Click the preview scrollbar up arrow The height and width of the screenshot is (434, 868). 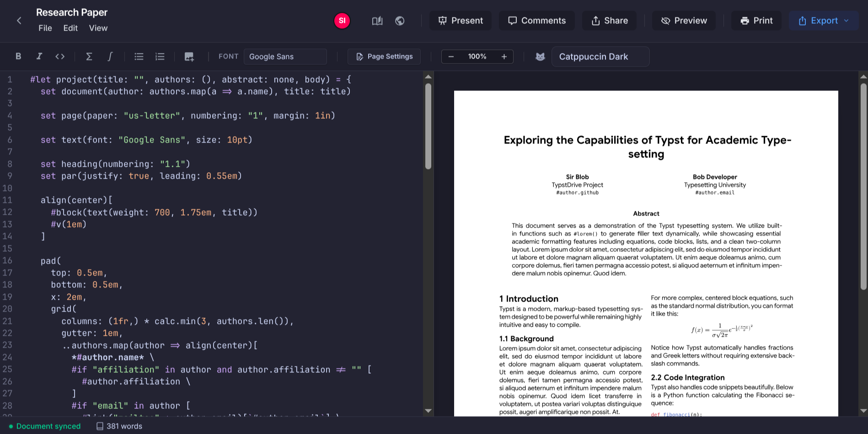coord(863,76)
